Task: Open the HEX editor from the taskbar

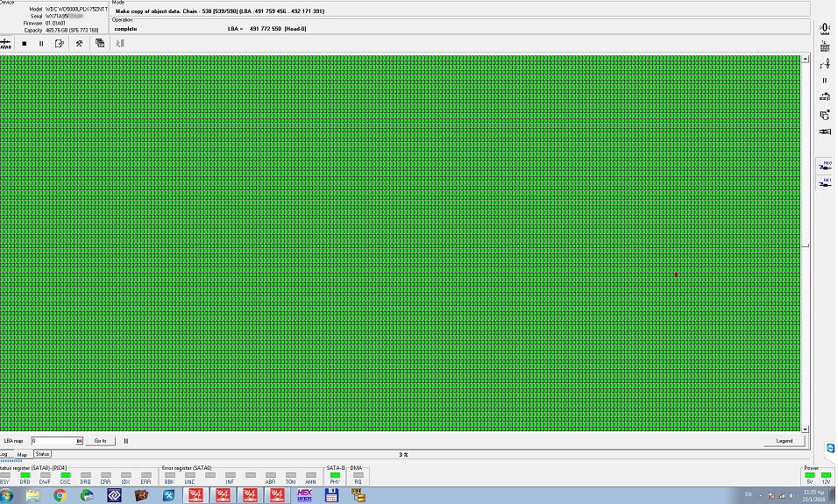Action: tap(304, 495)
